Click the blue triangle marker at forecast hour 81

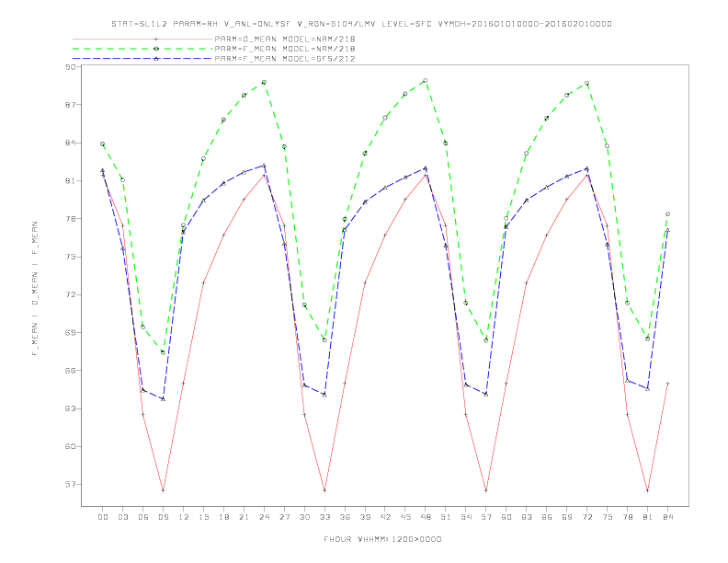pyautogui.click(x=648, y=388)
